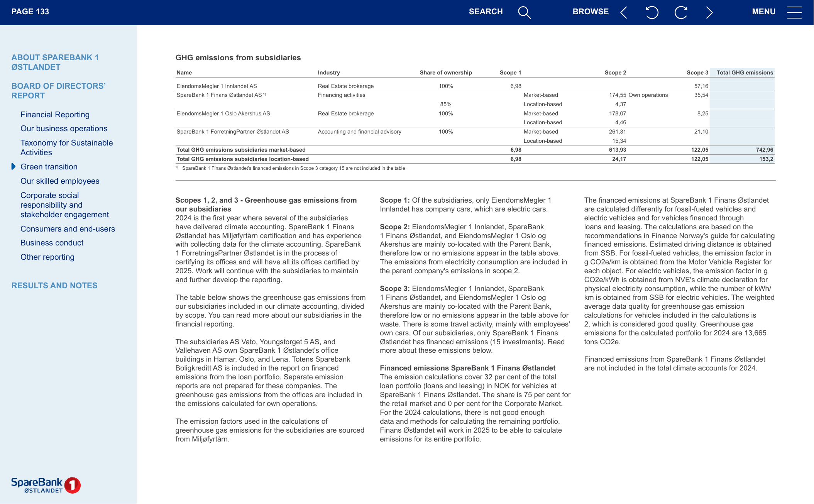Open Board of Directors' Report section
The height and width of the screenshot is (504, 814).
(x=58, y=91)
